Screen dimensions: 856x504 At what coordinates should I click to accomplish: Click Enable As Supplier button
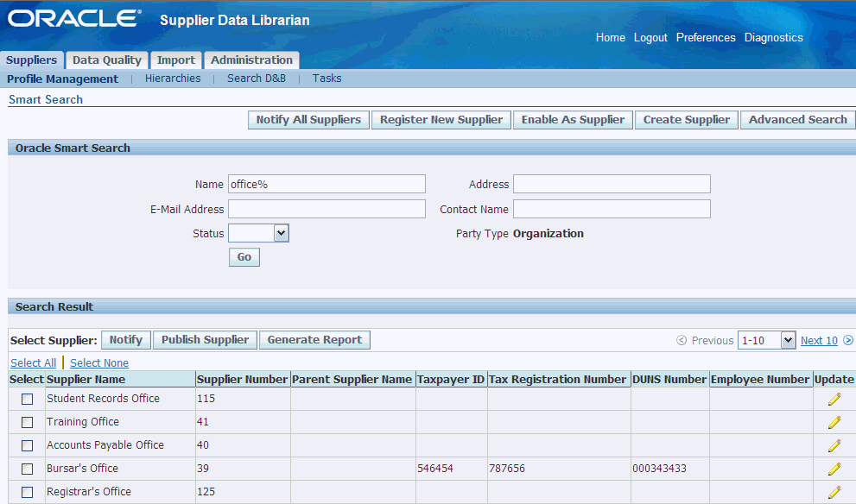click(573, 120)
